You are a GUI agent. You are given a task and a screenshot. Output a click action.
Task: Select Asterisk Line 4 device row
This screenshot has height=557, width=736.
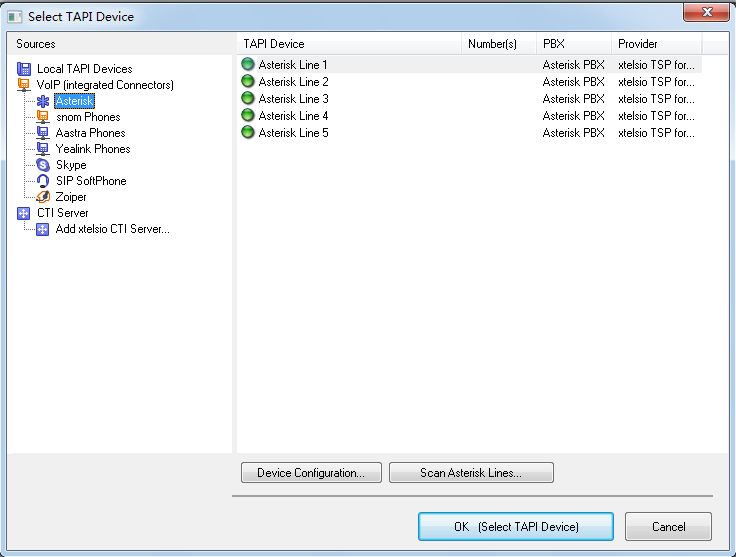pos(469,115)
